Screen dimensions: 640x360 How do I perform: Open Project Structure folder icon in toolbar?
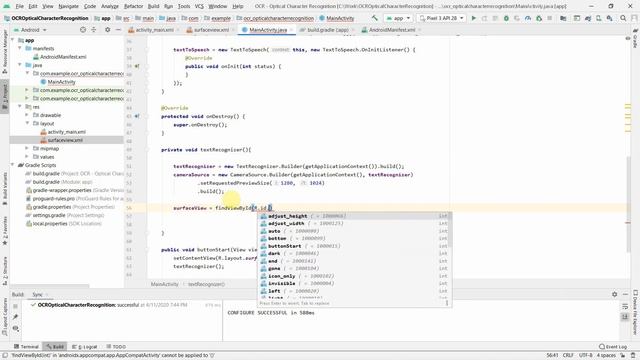pos(563,18)
